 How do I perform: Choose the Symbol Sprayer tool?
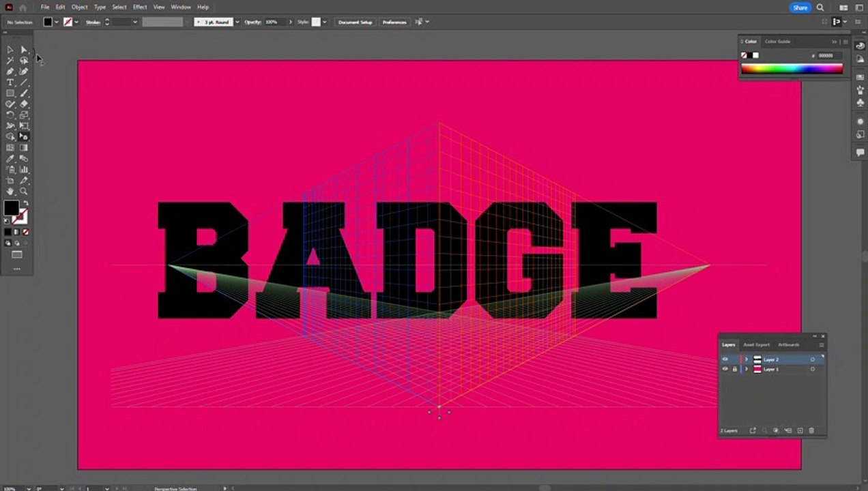pos(10,170)
